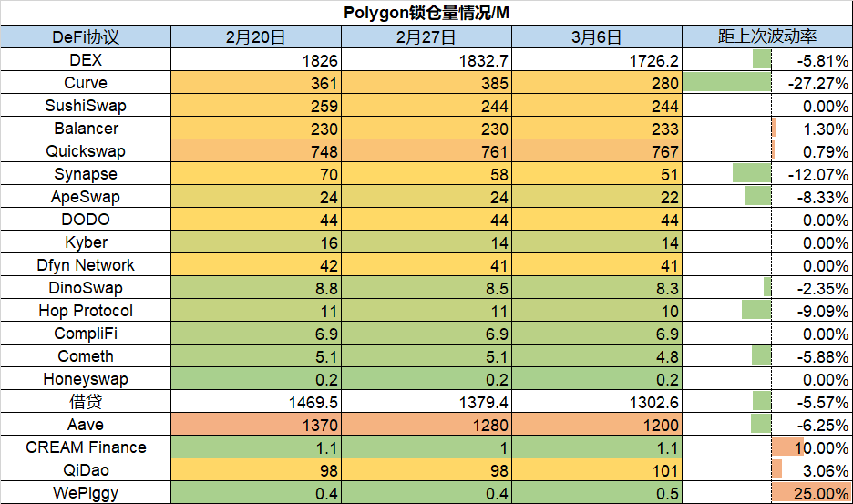
Task: Select DEX value 1726.2
Action: (596, 59)
